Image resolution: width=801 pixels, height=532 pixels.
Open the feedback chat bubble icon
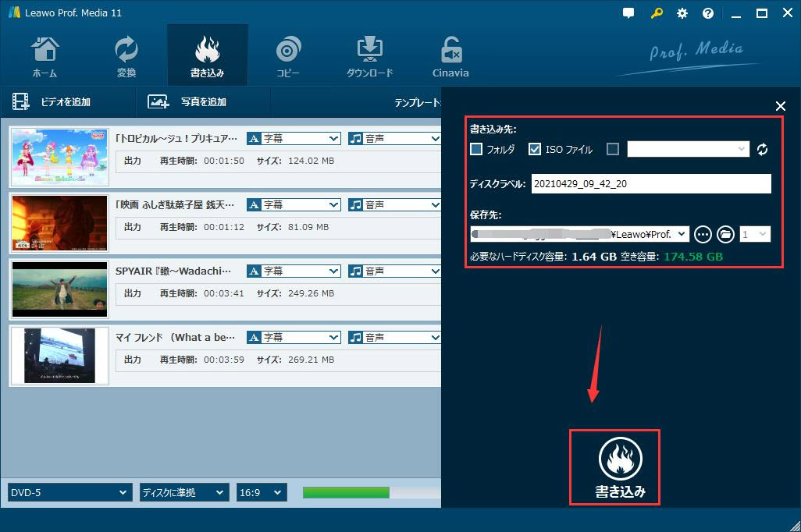point(629,13)
